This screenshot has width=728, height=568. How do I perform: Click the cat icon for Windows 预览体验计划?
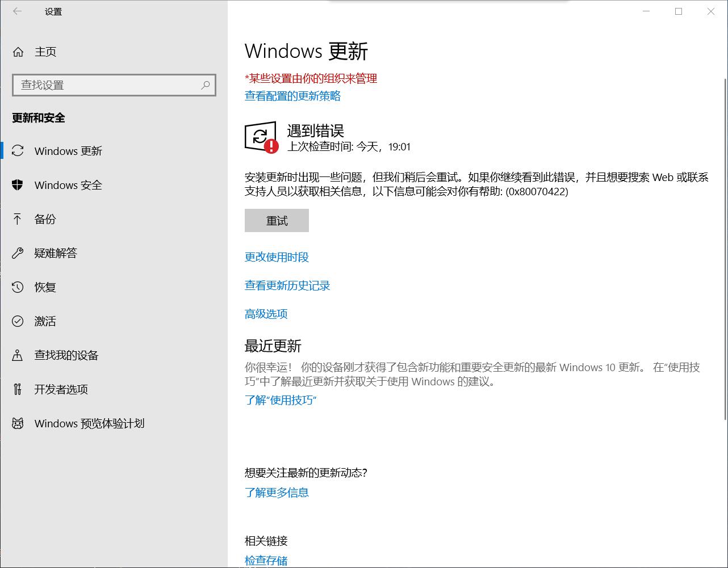[18, 423]
